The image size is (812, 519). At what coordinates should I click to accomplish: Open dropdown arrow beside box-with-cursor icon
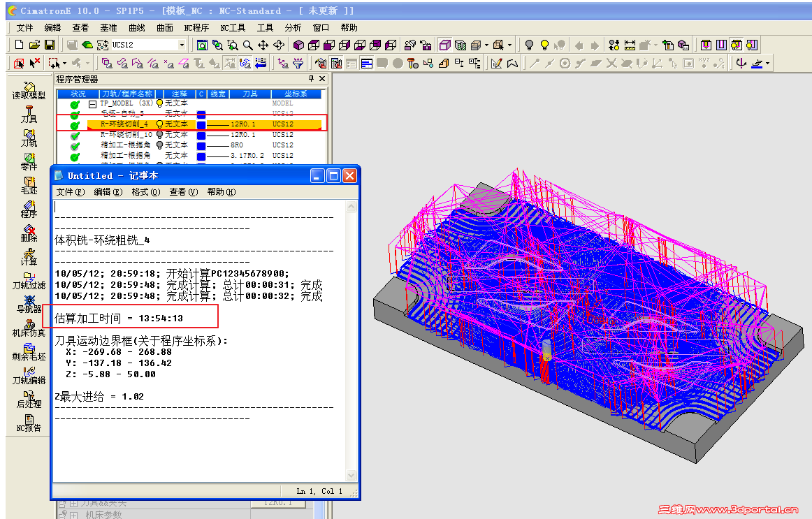click(x=509, y=45)
